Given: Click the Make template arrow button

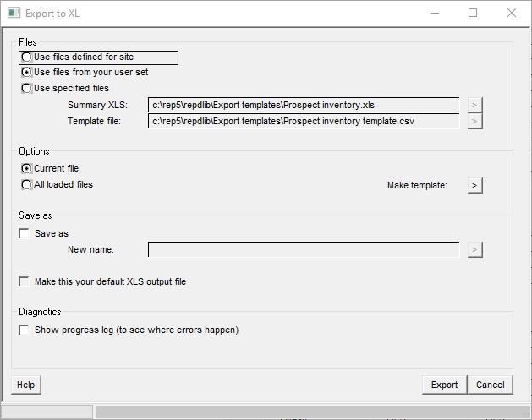Looking at the screenshot, I should pos(475,185).
